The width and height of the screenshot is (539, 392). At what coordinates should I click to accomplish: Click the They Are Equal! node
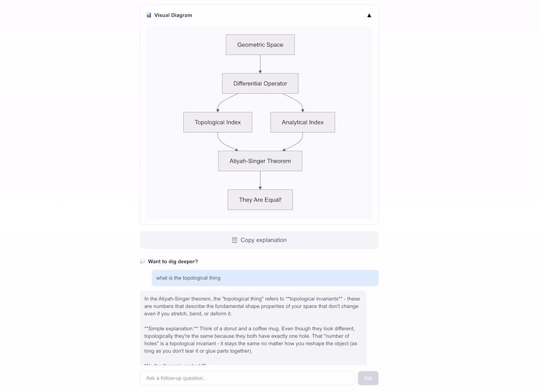pos(260,200)
